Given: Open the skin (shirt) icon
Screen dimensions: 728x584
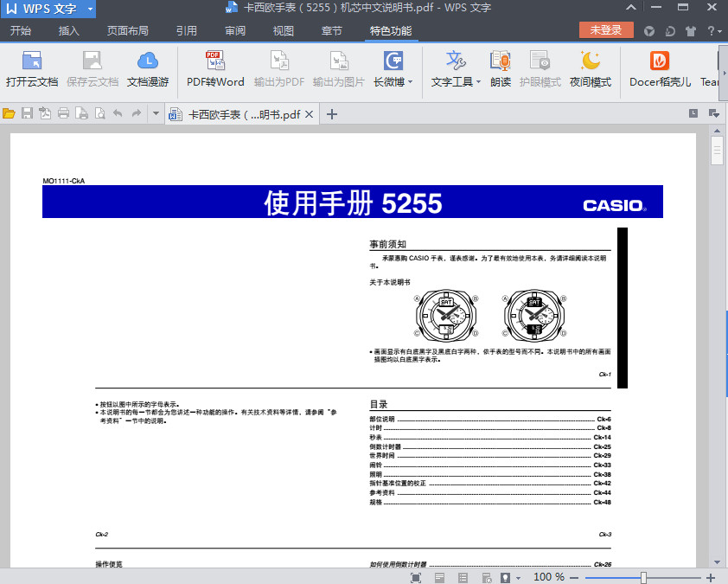Looking at the screenshot, I should coord(691,31).
